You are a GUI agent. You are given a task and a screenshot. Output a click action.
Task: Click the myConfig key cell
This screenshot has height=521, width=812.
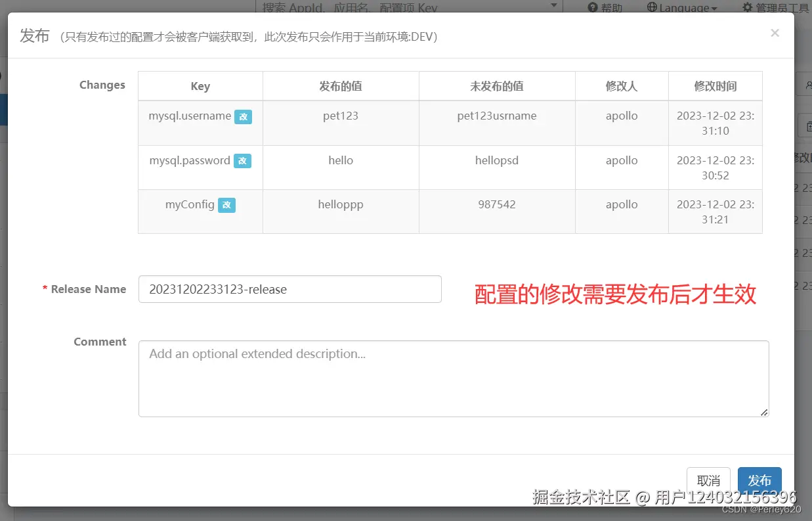pyautogui.click(x=200, y=212)
